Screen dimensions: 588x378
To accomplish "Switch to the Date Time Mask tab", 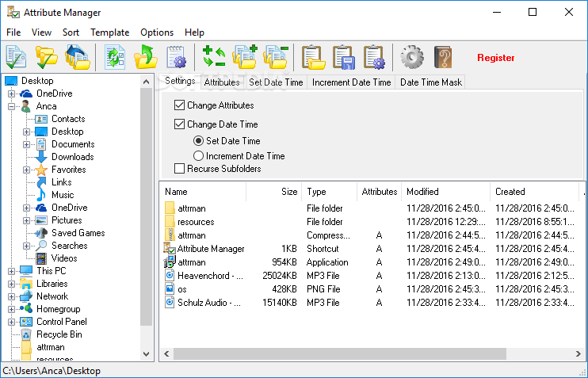I will [431, 82].
